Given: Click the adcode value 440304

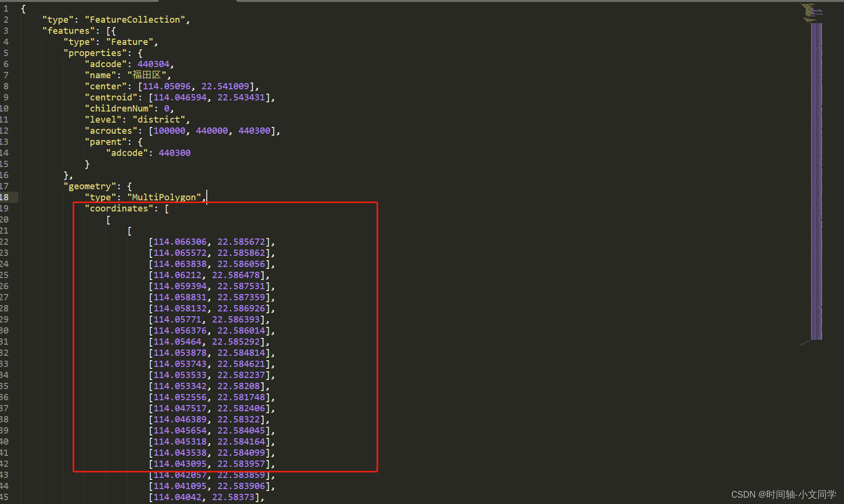Looking at the screenshot, I should tap(153, 64).
